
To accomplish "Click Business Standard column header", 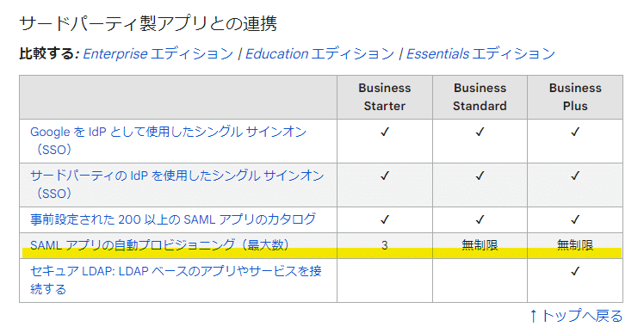I will click(x=480, y=97).
